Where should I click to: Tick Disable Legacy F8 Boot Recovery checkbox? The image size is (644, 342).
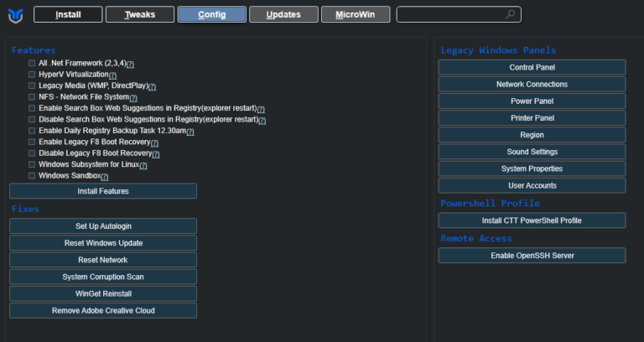(x=32, y=153)
